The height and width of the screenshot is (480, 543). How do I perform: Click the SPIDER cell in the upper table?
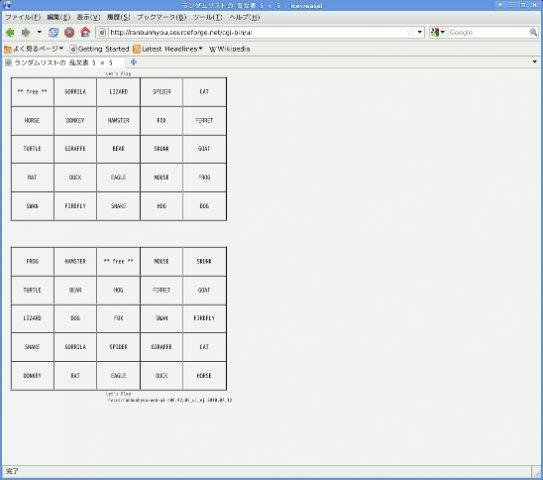click(x=161, y=92)
